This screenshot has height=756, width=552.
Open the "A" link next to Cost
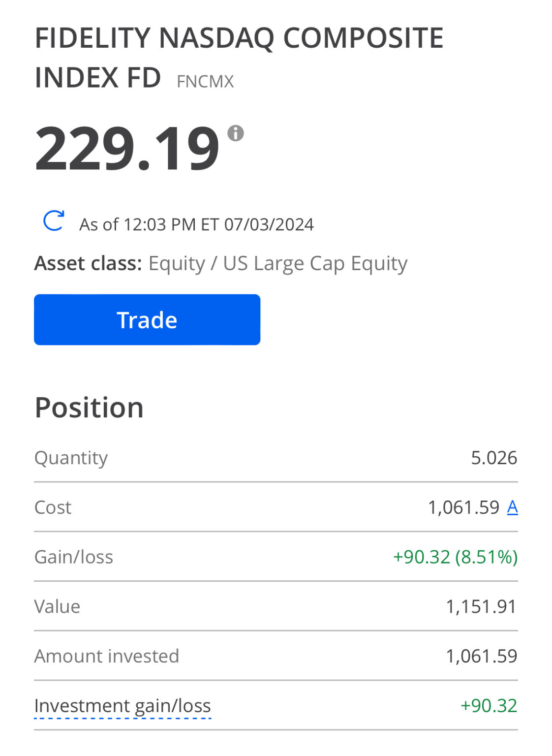click(x=512, y=507)
